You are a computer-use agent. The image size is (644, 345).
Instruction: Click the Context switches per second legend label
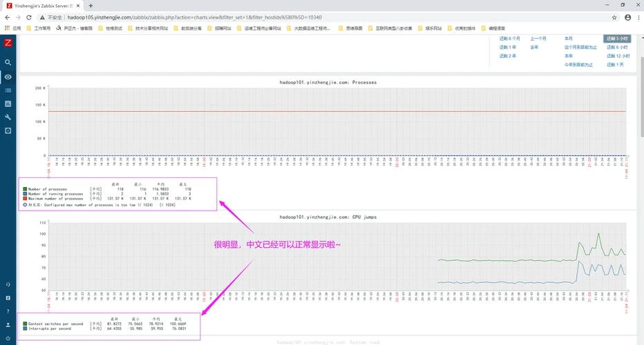(x=55, y=324)
